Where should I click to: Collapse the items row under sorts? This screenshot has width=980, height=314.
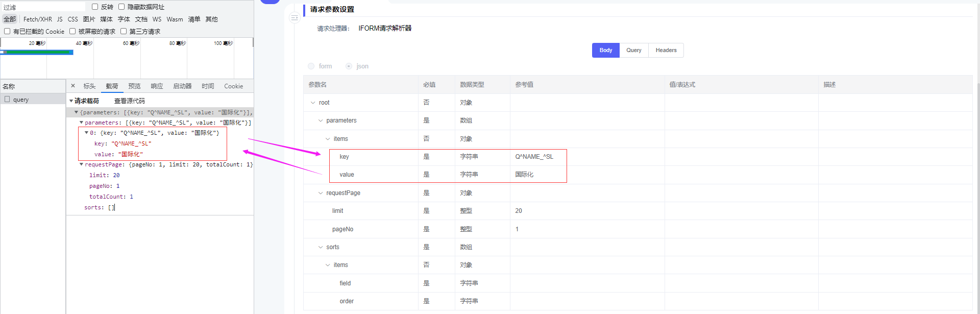tap(328, 265)
